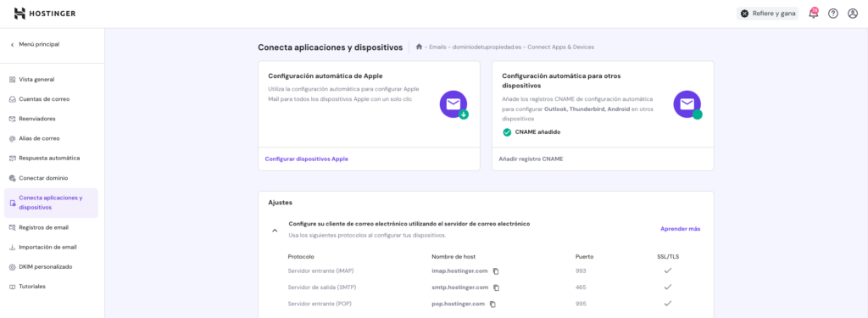Click the Refiere y gana button
The image size is (868, 318).
pyautogui.click(x=768, y=14)
